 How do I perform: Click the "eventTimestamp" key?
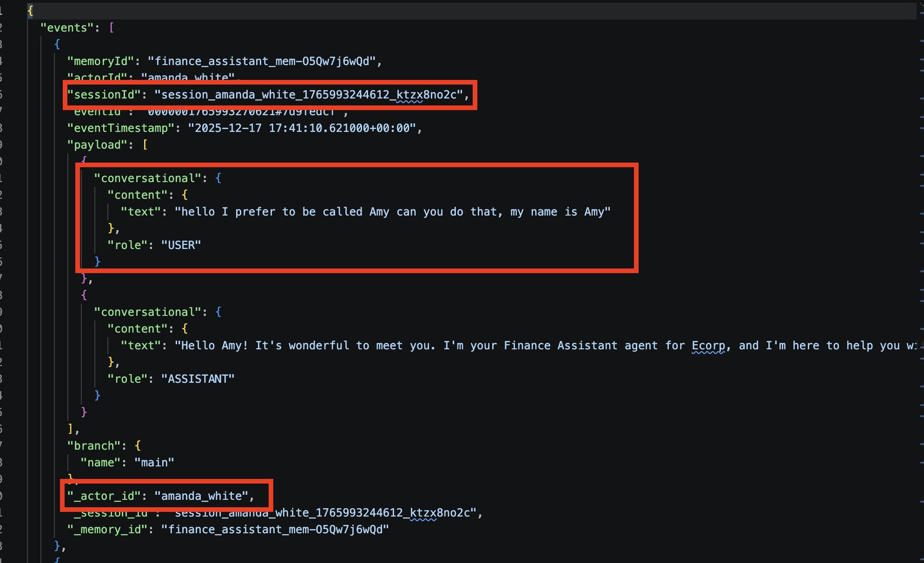click(121, 128)
